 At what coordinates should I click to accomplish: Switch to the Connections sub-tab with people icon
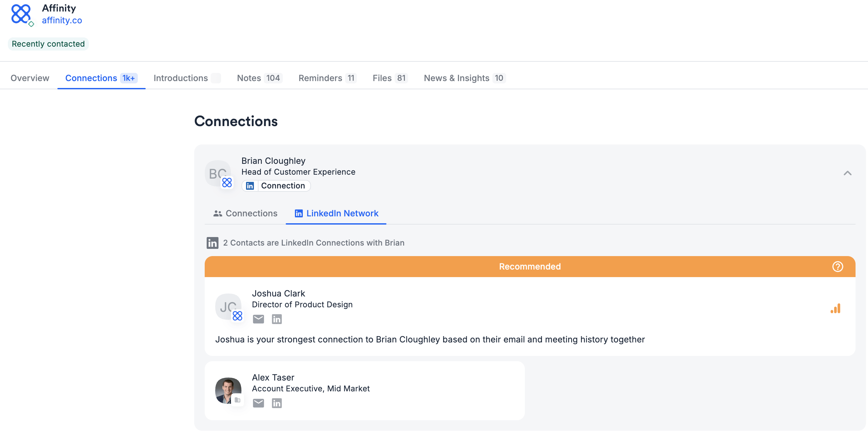coord(245,213)
